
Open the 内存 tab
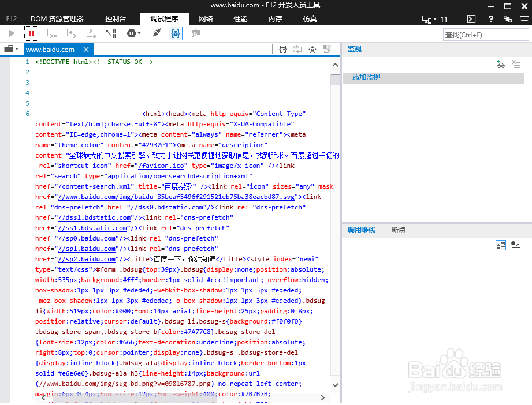[x=275, y=19]
